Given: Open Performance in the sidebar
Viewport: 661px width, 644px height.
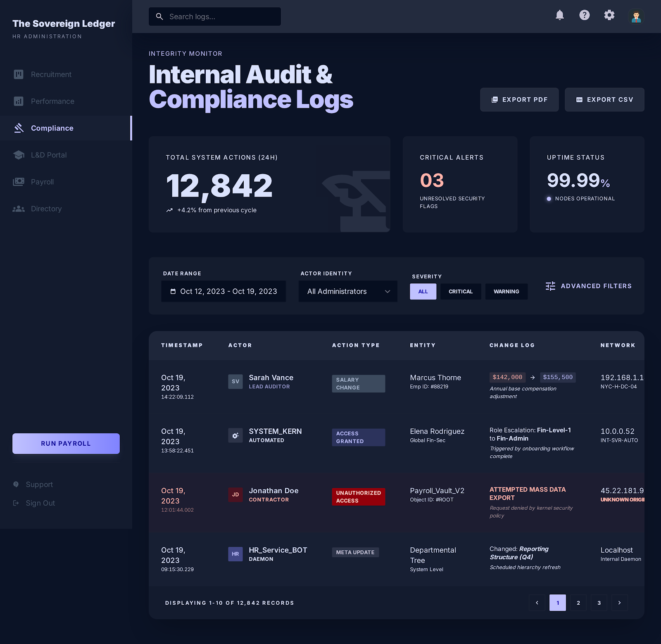Looking at the screenshot, I should 66,101.
